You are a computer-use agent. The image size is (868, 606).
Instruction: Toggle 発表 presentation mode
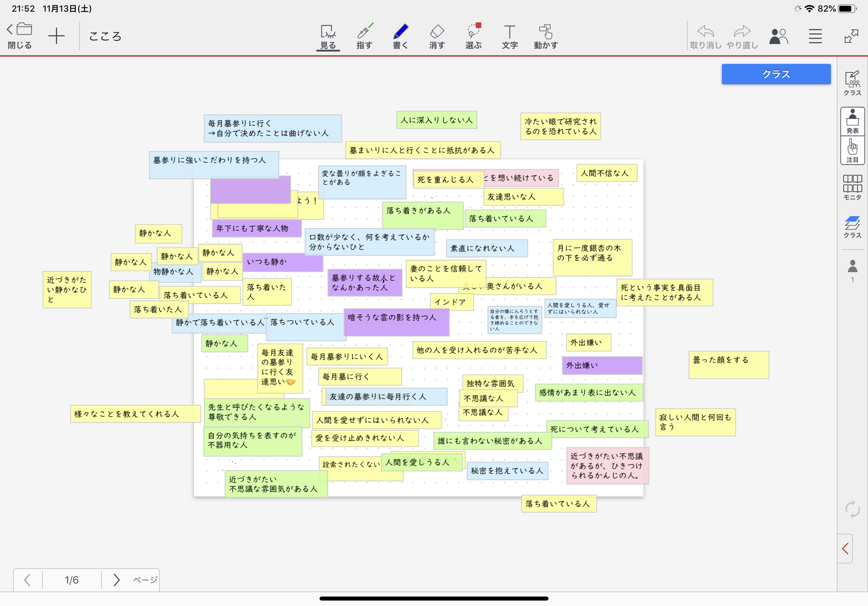point(852,121)
